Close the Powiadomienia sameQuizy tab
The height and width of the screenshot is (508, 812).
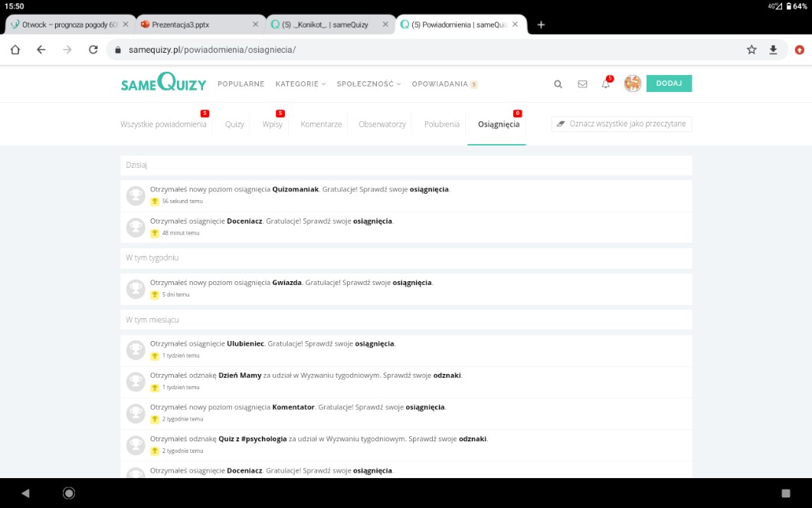coord(515,25)
